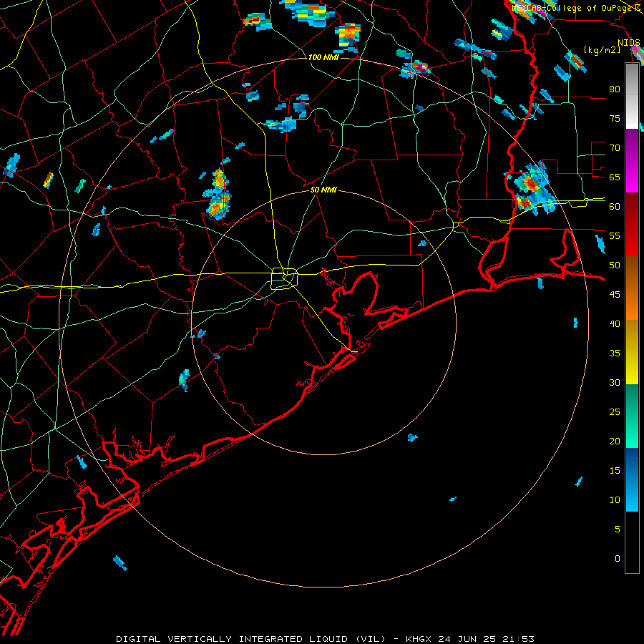Select the magenta segment of the VIL scale

(x=632, y=160)
